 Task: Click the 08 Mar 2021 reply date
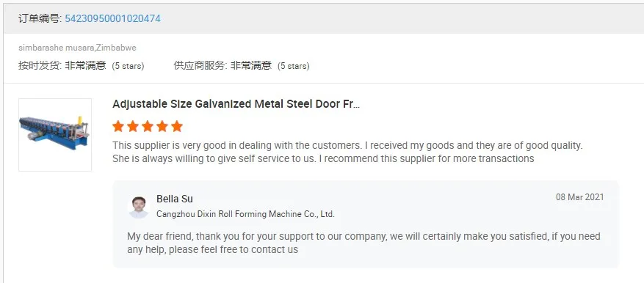(x=580, y=197)
